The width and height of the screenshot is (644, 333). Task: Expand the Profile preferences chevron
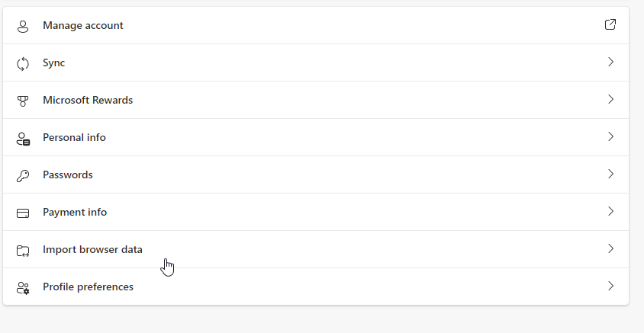(x=610, y=286)
